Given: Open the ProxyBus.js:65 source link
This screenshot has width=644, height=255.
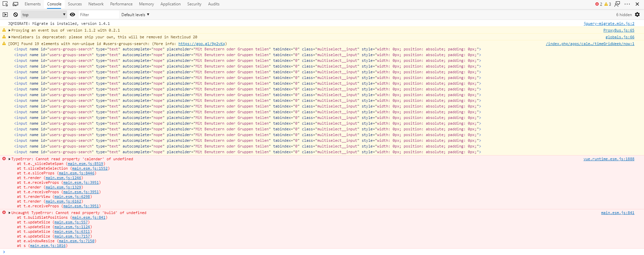Looking at the screenshot, I should point(619,30).
